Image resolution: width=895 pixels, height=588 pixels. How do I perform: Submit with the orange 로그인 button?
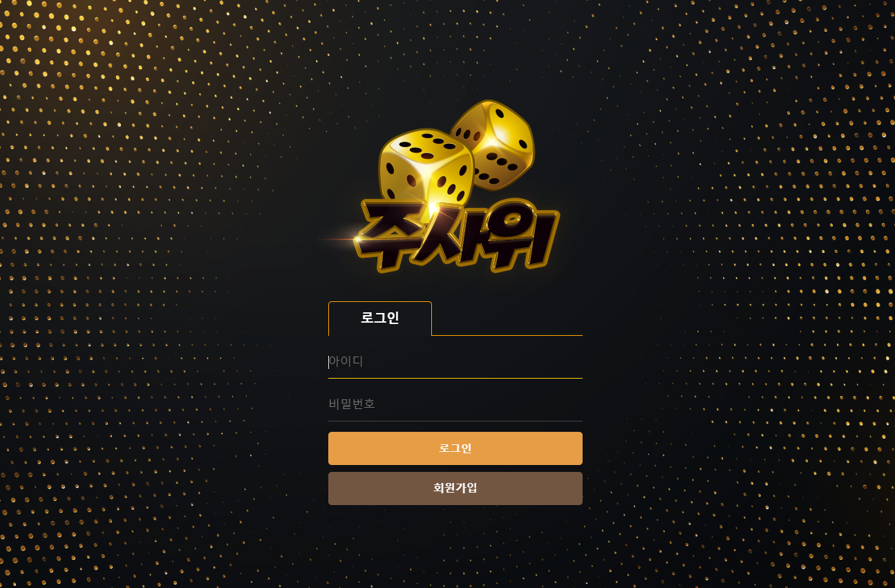point(455,448)
